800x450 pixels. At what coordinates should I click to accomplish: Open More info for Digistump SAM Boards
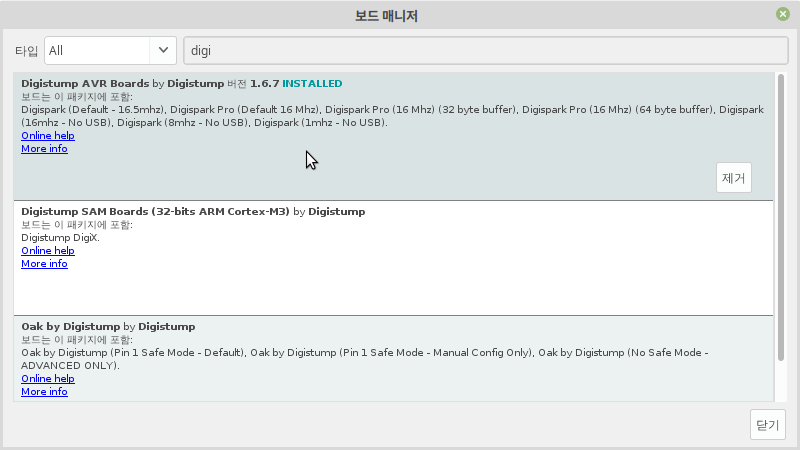pos(44,264)
